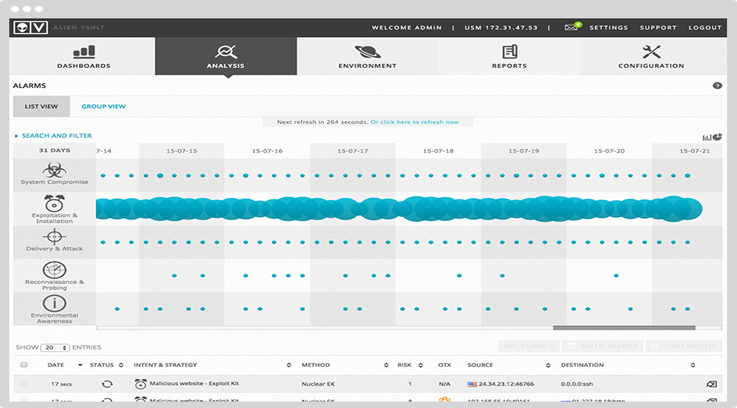Check the first alarm row checkbox
This screenshot has height=408, width=737.
(x=24, y=384)
